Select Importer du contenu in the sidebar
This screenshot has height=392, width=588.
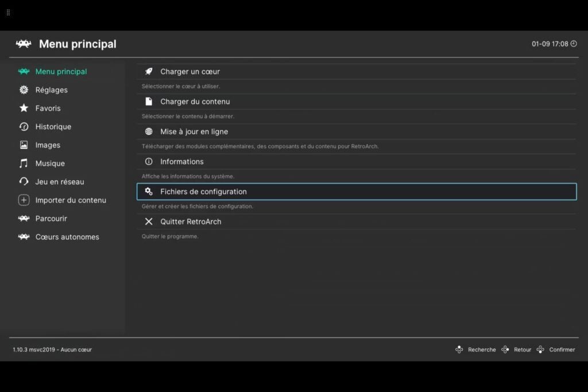[71, 200]
